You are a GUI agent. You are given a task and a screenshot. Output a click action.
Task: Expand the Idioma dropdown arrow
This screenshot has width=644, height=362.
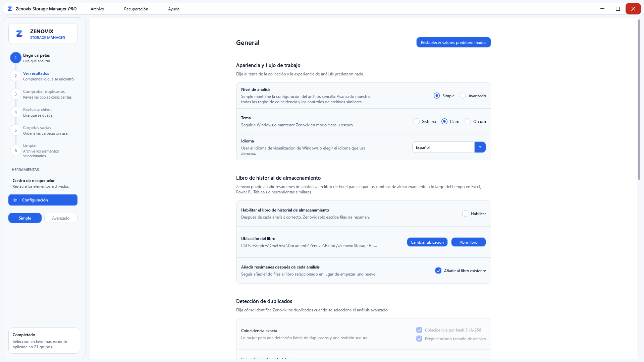(x=480, y=147)
